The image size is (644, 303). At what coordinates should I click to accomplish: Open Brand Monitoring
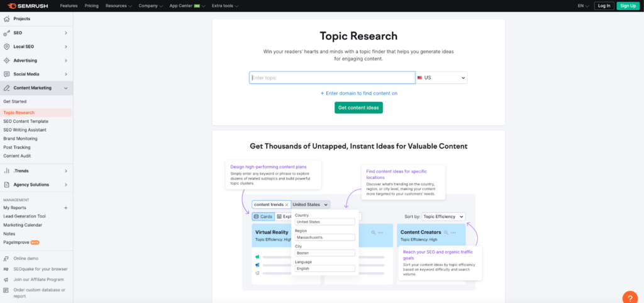pyautogui.click(x=20, y=139)
